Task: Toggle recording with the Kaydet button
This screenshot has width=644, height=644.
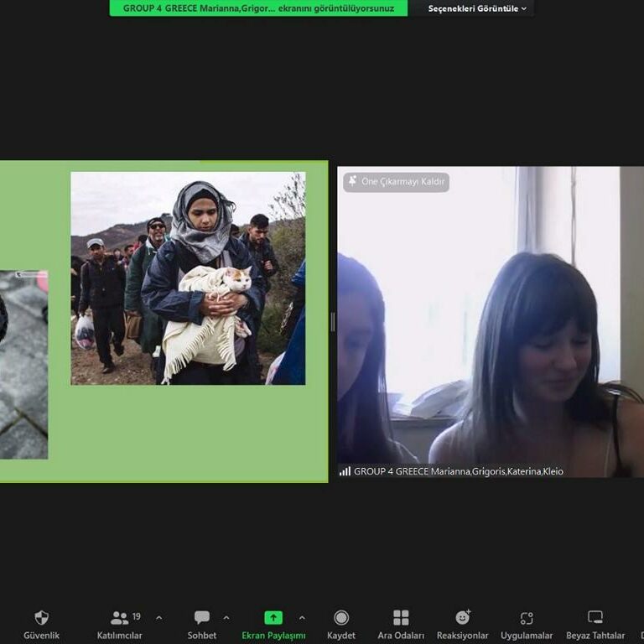Action: [341, 618]
